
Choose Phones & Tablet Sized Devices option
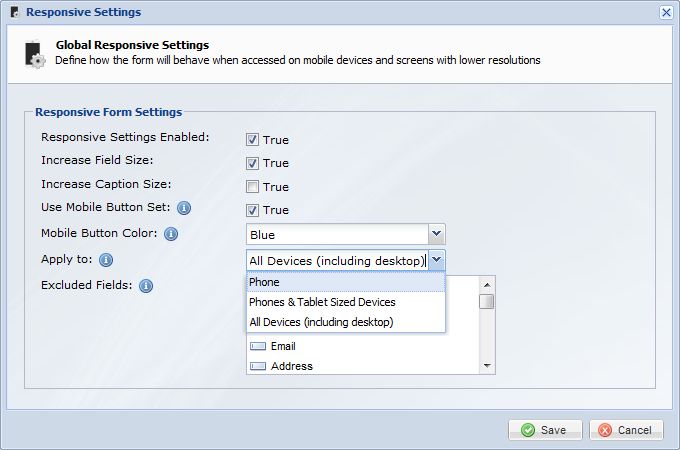(x=346, y=302)
